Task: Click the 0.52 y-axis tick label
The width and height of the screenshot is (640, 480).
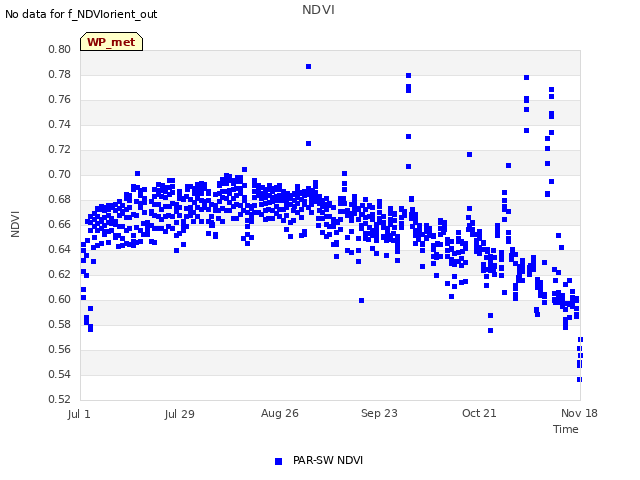Action: (59, 399)
